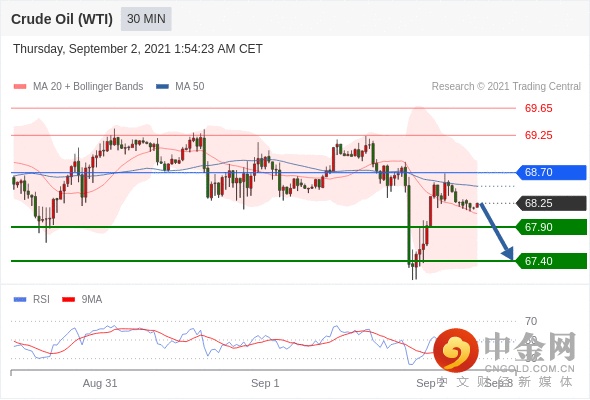Click the Thursday, September 2, 2021 timestamp
Image resolution: width=590 pixels, height=400 pixels.
point(138,49)
